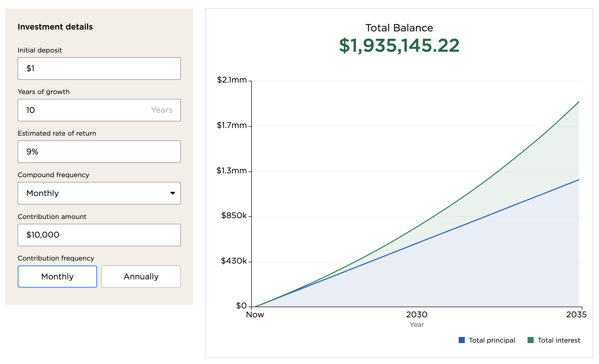The image size is (599, 364).
Task: Click the Initial deposit input field
Action: [99, 69]
